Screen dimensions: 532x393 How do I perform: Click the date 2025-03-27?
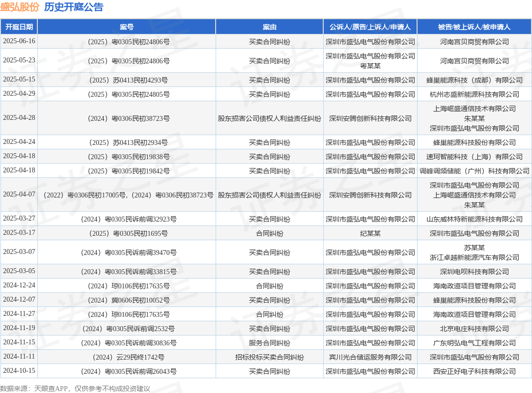tap(19, 218)
